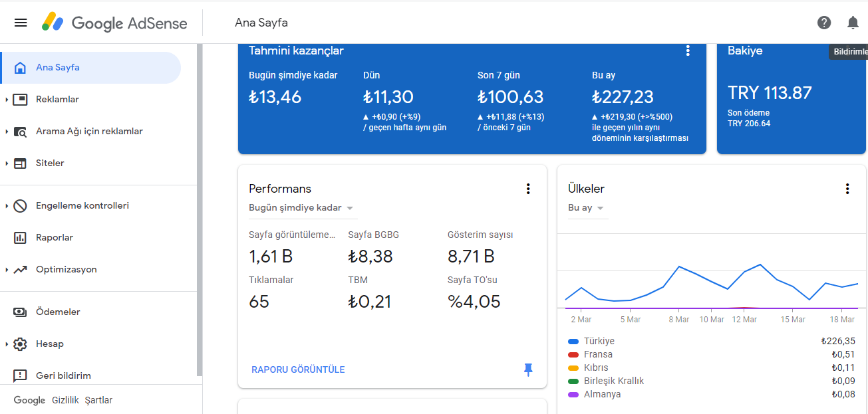This screenshot has height=414, width=868.
Task: Pin the Performans card with pin icon
Action: point(528,369)
